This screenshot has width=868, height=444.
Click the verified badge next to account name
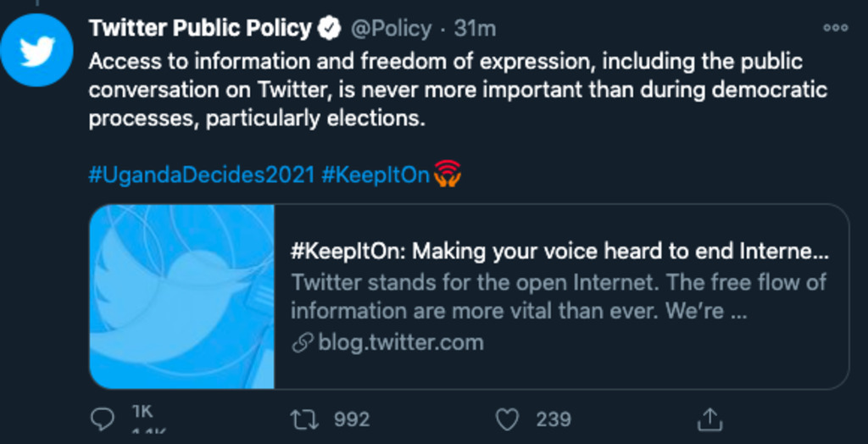point(329,29)
